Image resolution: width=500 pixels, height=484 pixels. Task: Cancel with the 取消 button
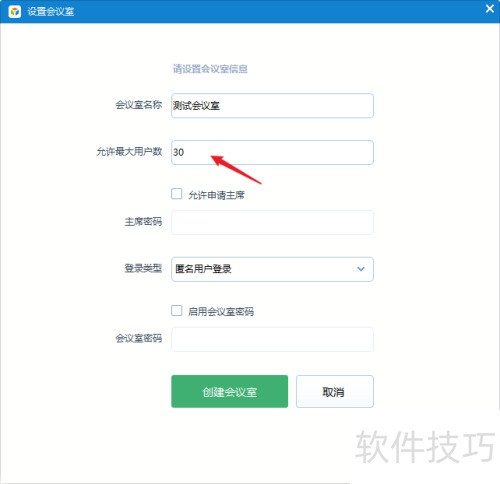(x=335, y=391)
